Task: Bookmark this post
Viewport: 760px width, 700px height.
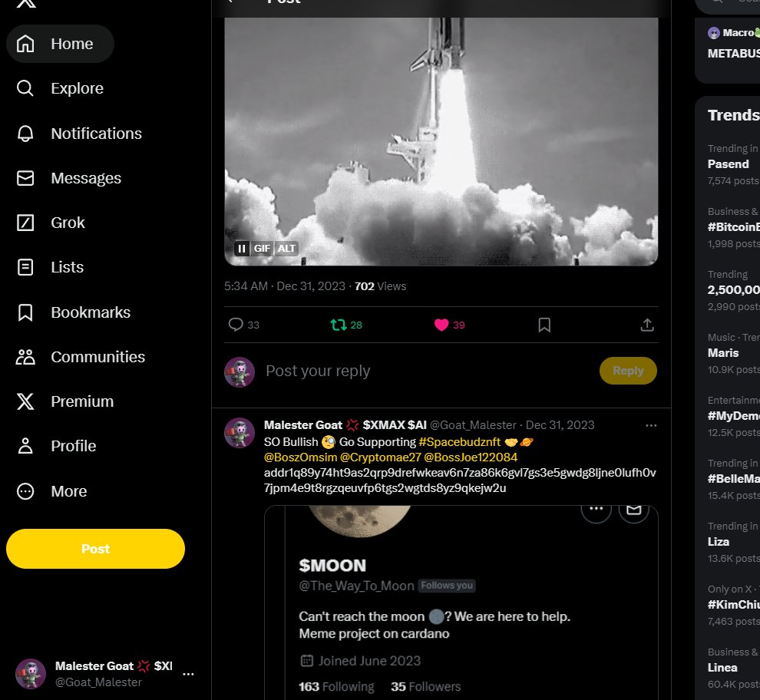Action: [544, 325]
